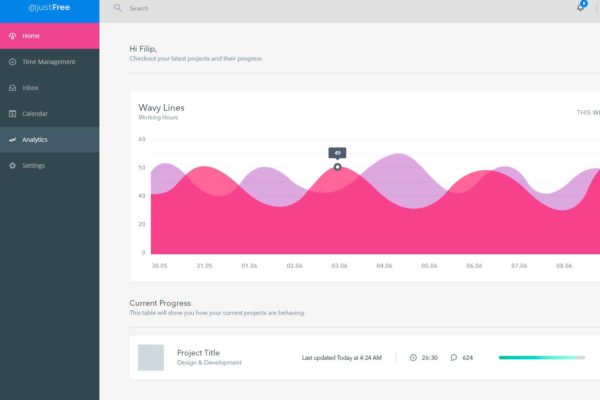Expand the THIS WEEK period selector
The width and height of the screenshot is (600, 400).
tap(588, 112)
